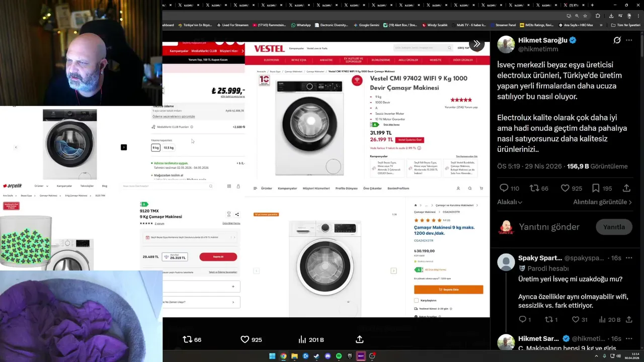Open Epic Games launcher in the taskbar
This screenshot has width=644, height=362.
point(350,356)
